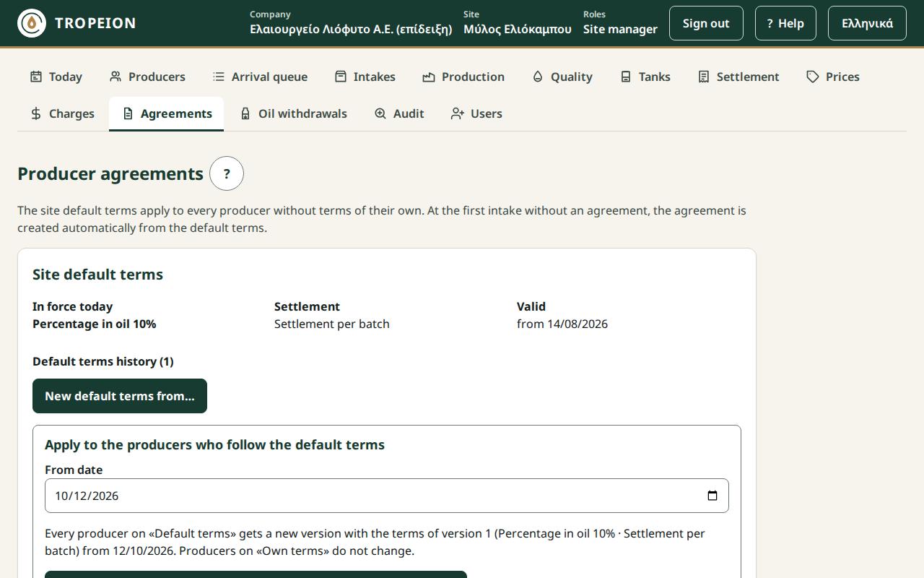924x578 pixels.
Task: Click the From date input field
Action: pyautogui.click(x=387, y=496)
